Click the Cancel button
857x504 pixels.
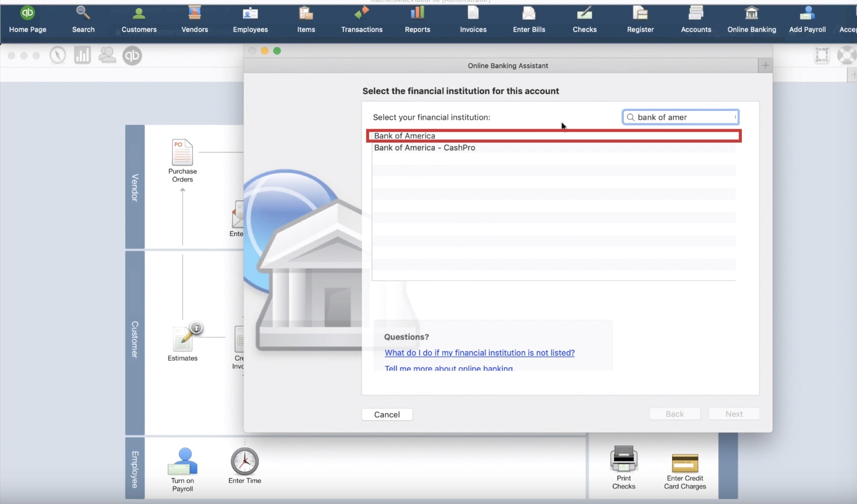tap(387, 414)
